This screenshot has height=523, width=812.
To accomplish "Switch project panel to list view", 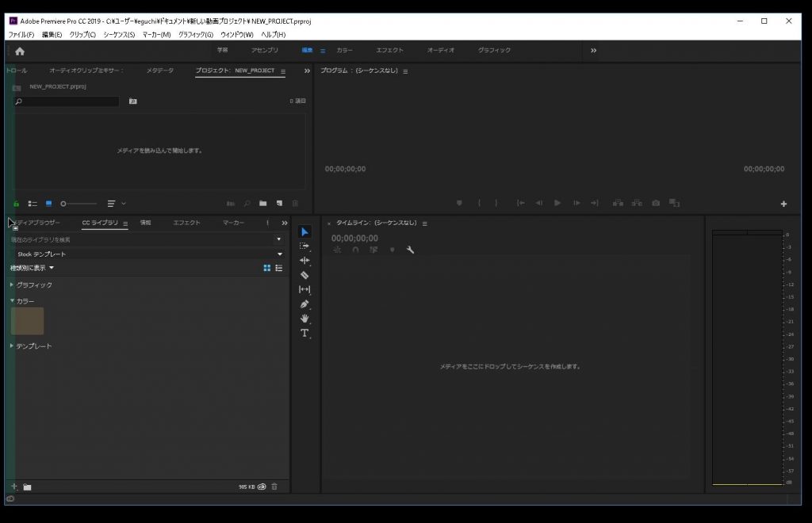I will [33, 204].
